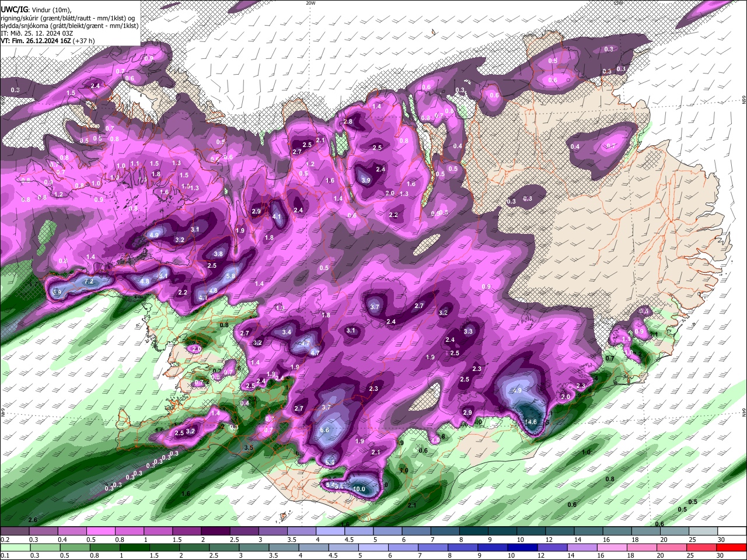Viewport: 747px width, 560px height.
Task: Pick snow-scale swatch between 4 and 4.5
Action: (x=330, y=531)
